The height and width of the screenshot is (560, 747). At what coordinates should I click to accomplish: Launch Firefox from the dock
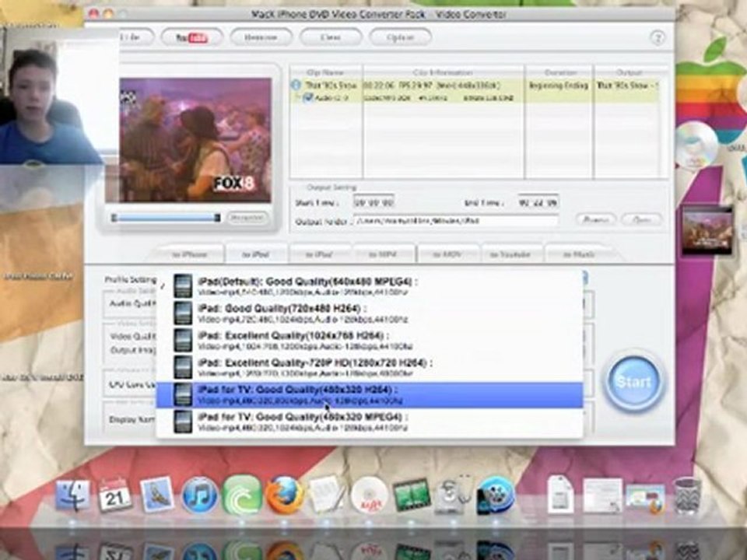(x=285, y=496)
